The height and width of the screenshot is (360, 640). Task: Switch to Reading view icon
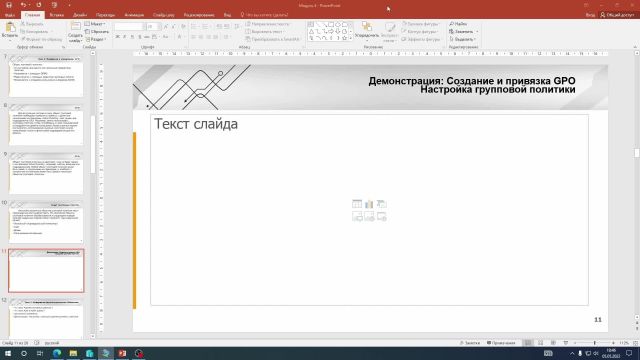(x=553, y=343)
